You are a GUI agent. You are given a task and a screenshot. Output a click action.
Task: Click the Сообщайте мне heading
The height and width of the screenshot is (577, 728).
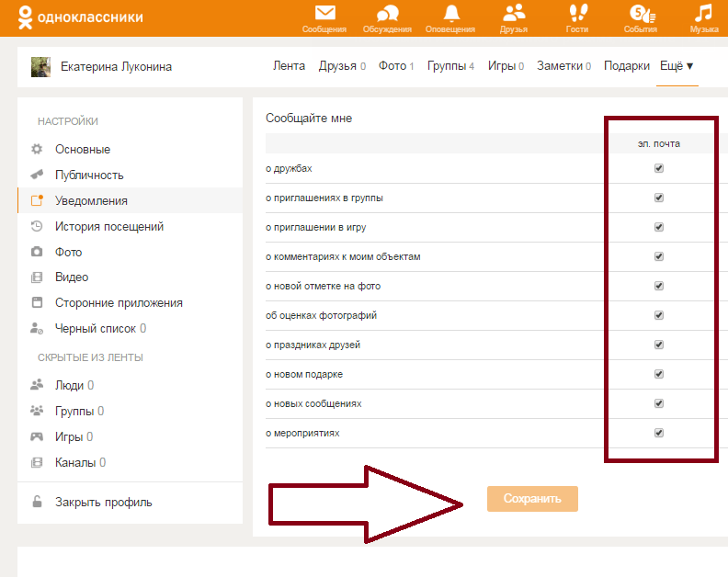click(309, 118)
